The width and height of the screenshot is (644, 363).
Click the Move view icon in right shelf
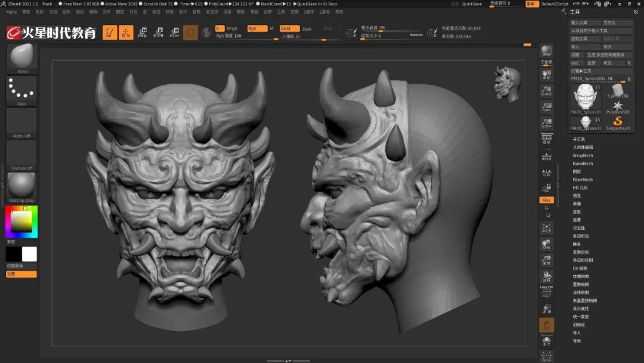point(546,245)
